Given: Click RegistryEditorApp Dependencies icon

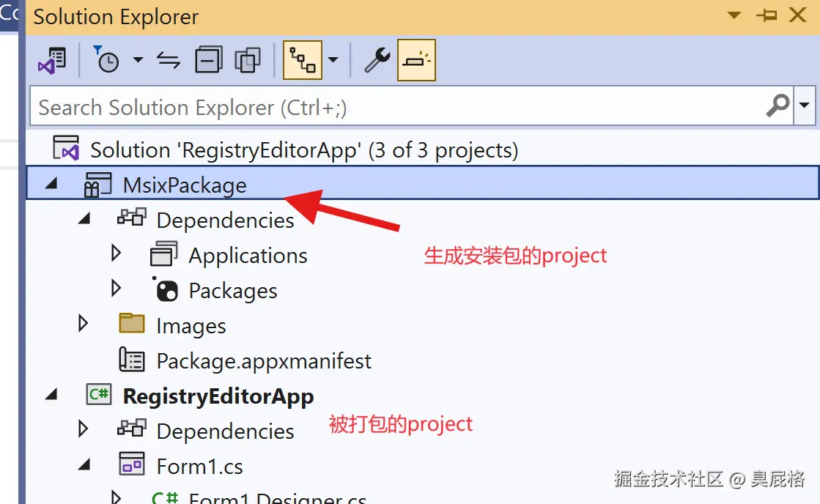Looking at the screenshot, I should tap(131, 428).
